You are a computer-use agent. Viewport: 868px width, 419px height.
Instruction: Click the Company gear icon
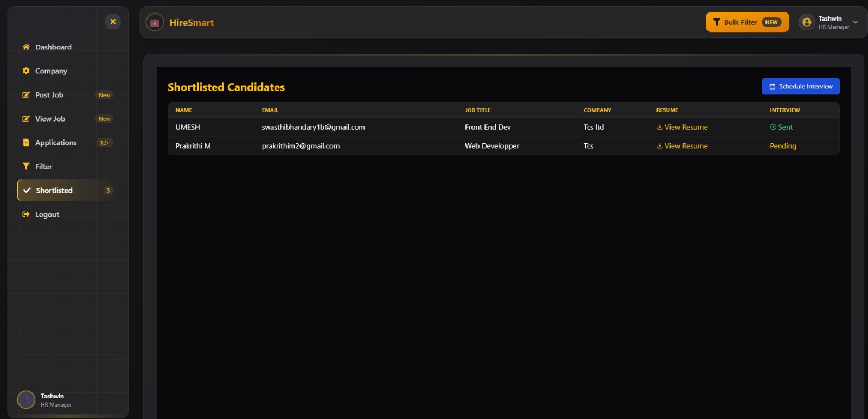(x=26, y=71)
